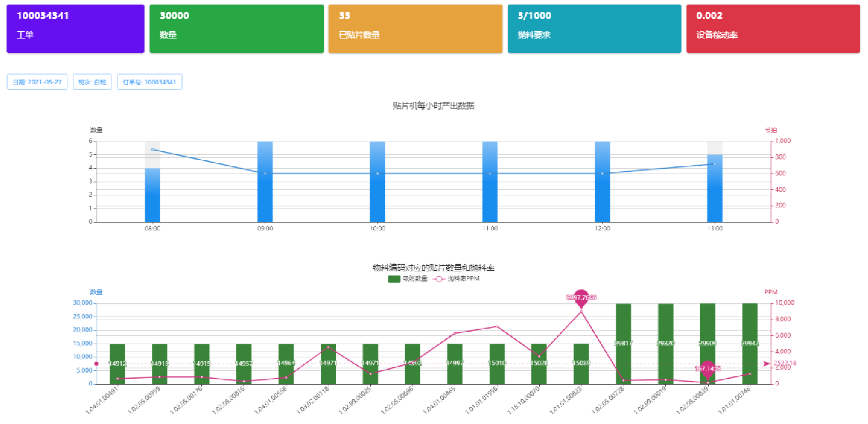Screen dimensions: 868x424
Task: Click the green bar labeled 15089
Action: pos(581,364)
